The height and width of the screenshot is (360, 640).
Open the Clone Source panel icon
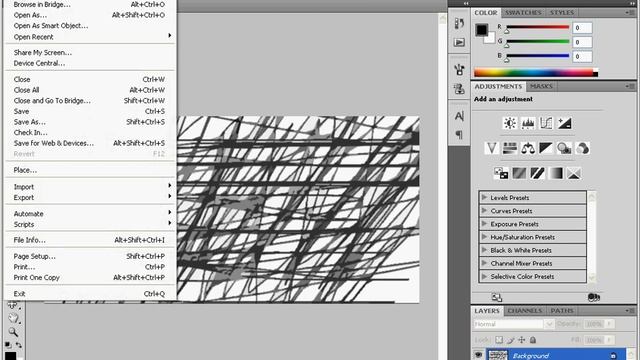tap(459, 88)
